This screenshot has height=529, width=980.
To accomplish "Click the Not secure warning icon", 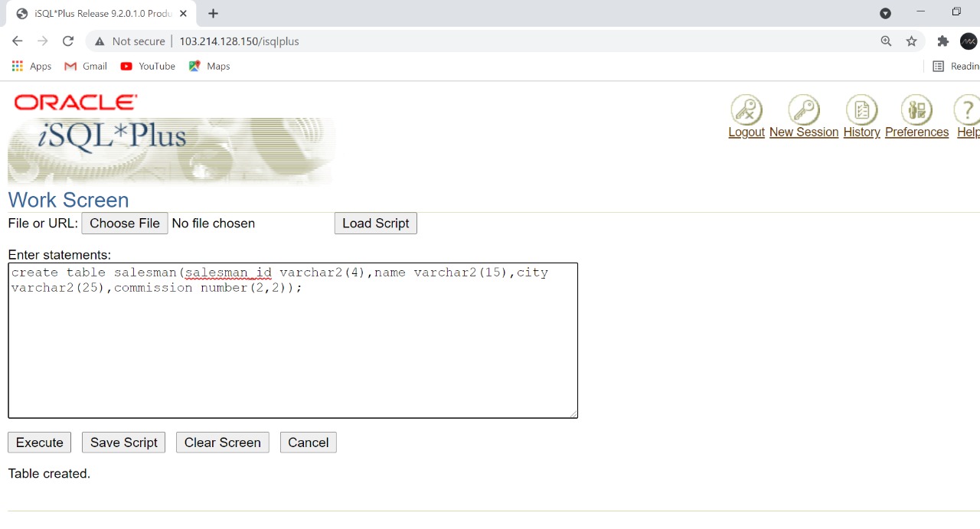I will click(100, 41).
